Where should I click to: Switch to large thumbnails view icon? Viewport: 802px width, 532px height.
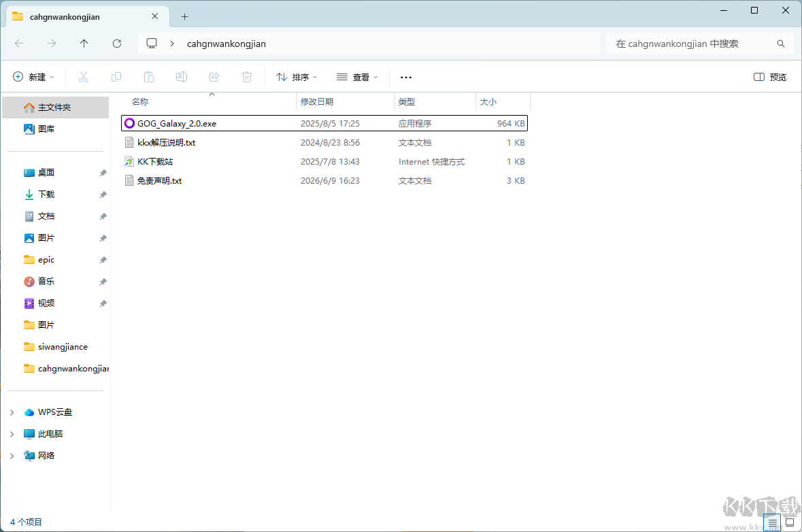tap(790, 522)
